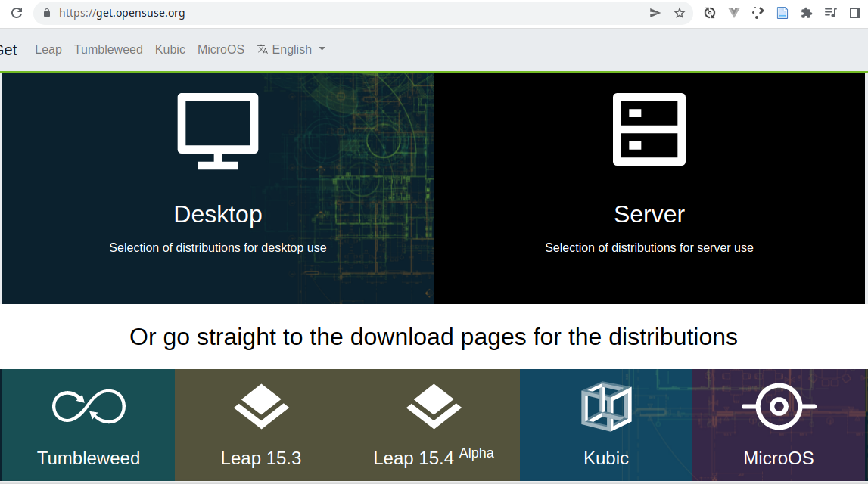The height and width of the screenshot is (484, 868).
Task: Click 'Selection of distributions for desktop use' text
Action: pos(217,247)
